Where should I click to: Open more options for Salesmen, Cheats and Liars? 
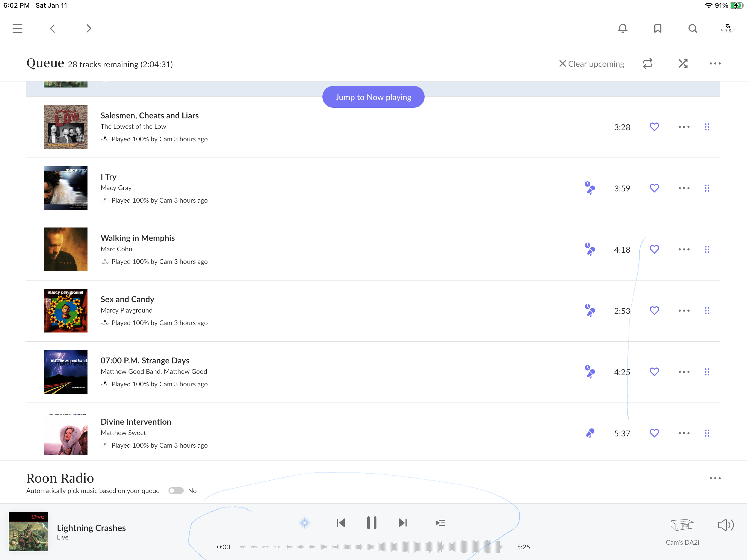tap(684, 127)
